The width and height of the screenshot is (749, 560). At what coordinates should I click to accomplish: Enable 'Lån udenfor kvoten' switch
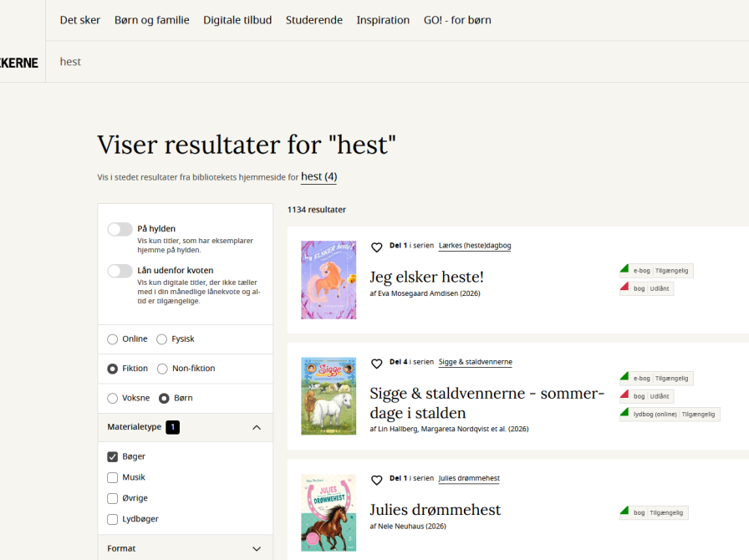pos(120,271)
